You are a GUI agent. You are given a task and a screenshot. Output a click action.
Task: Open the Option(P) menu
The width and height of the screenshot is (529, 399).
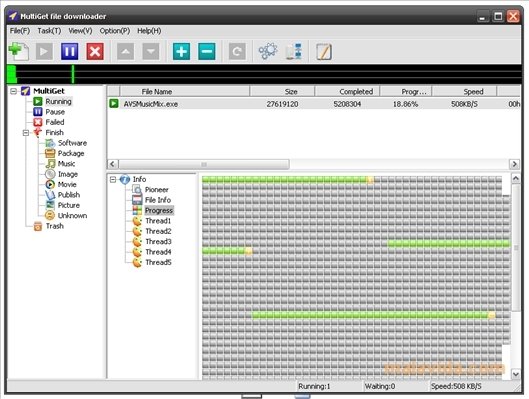115,31
